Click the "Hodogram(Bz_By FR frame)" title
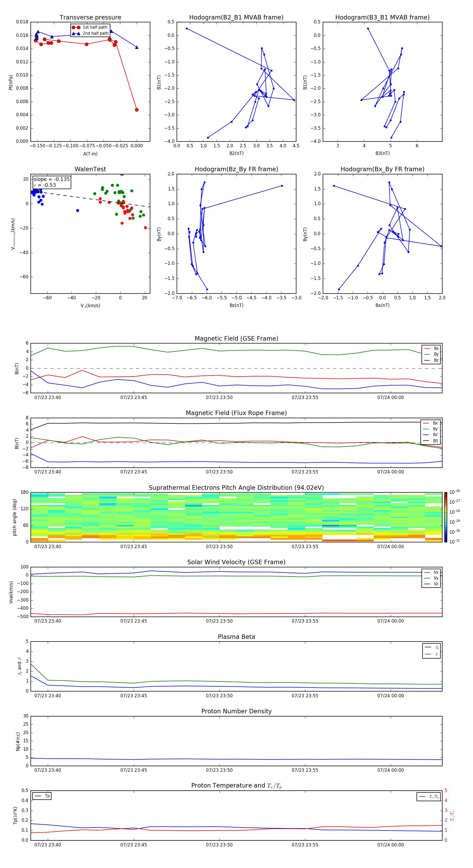The image size is (473, 868). (x=236, y=169)
